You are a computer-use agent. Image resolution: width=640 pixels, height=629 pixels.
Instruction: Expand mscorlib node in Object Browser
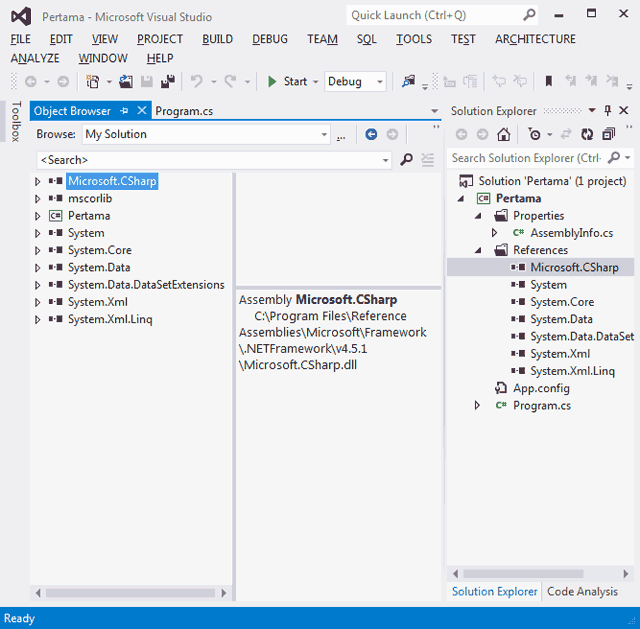click(38, 199)
